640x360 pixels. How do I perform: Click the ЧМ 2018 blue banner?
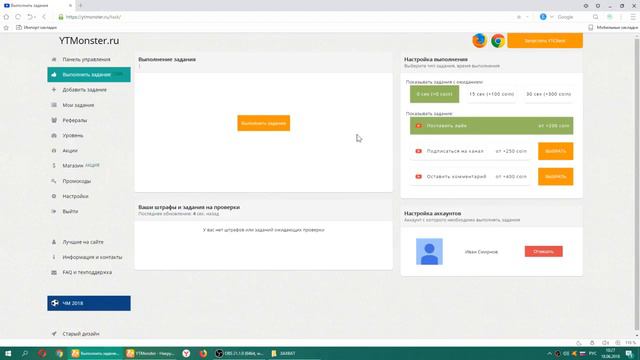coord(89,303)
